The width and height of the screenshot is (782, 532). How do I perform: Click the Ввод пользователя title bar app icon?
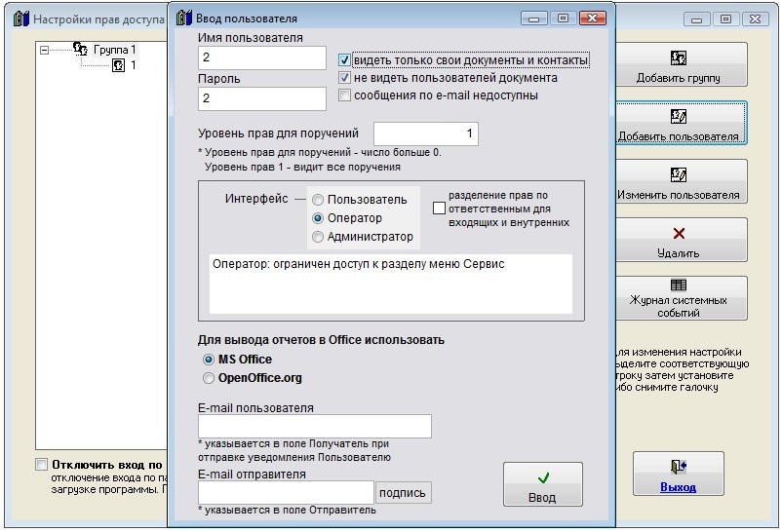(x=184, y=19)
